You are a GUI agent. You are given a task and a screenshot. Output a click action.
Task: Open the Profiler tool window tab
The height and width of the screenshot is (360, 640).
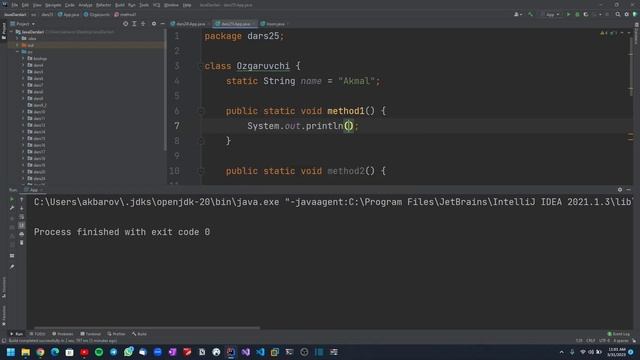116,334
